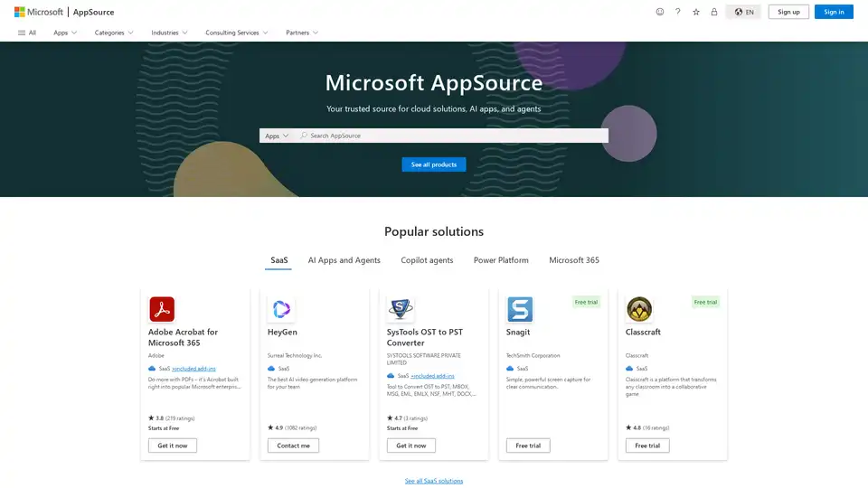Click the Snagit app icon
868x488 pixels.
[520, 309]
